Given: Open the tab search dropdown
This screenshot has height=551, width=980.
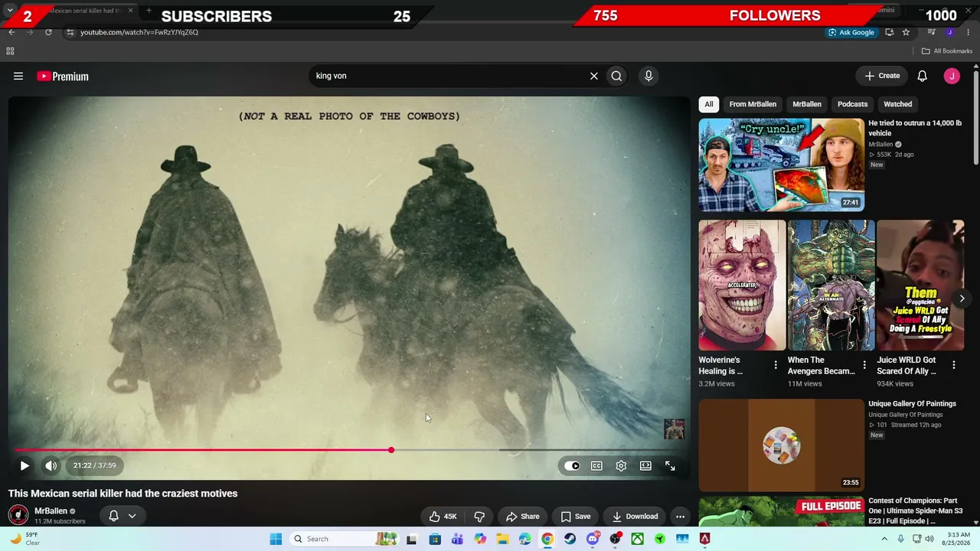Looking at the screenshot, I should (10, 11).
